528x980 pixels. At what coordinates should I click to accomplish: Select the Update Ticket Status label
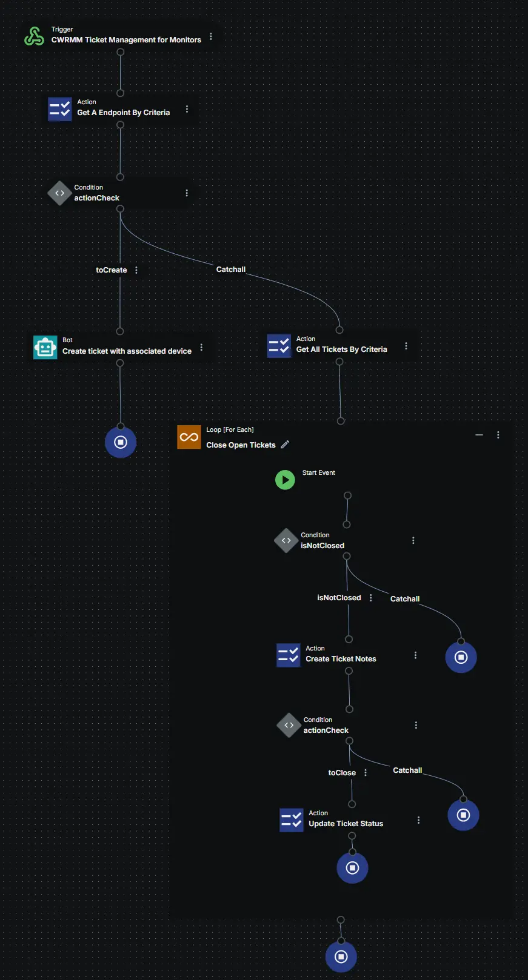click(346, 824)
